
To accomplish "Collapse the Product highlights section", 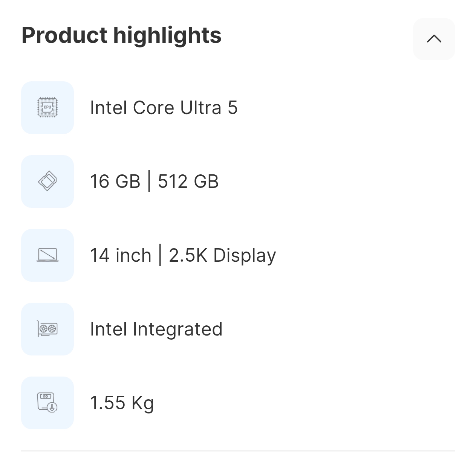I will [434, 39].
